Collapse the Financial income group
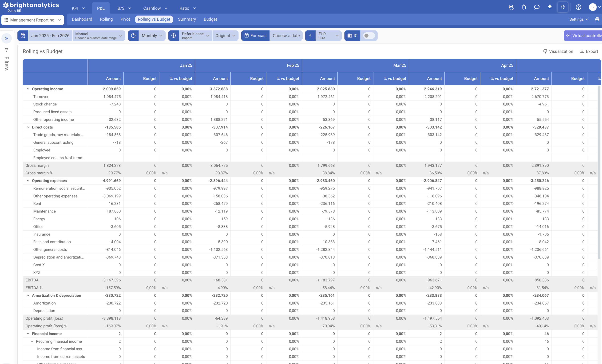Viewport: 602px width, 364px height. (28, 333)
